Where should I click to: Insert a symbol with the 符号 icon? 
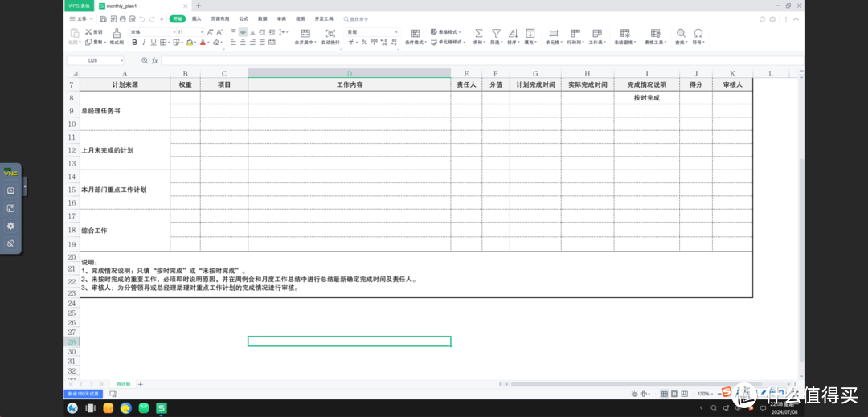[x=698, y=34]
